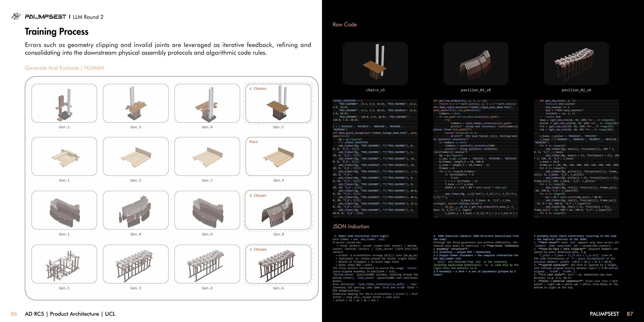
Task: Select the chair Gen.3 thumbnail with two posts
Action: click(136, 103)
